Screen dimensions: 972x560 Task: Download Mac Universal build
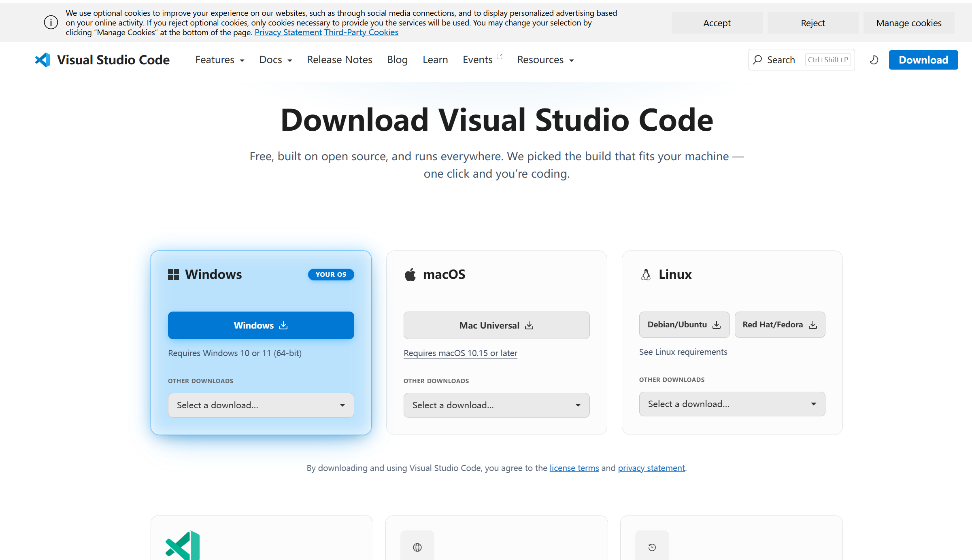click(x=497, y=325)
